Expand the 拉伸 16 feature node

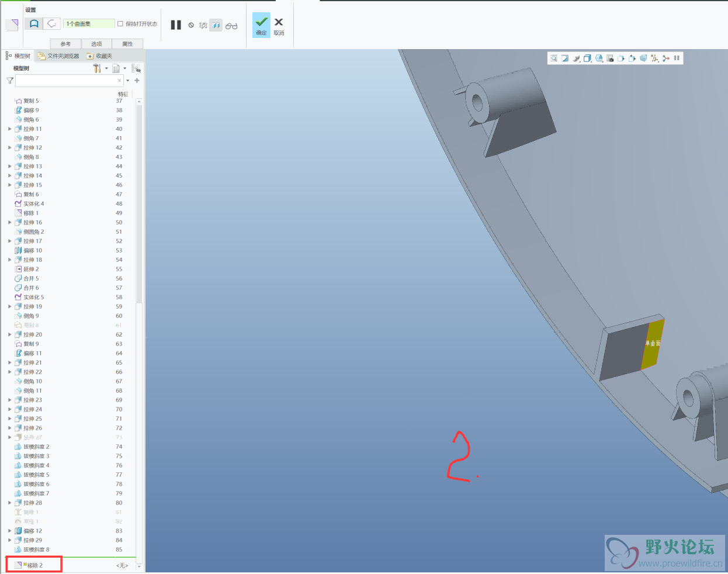[9, 223]
